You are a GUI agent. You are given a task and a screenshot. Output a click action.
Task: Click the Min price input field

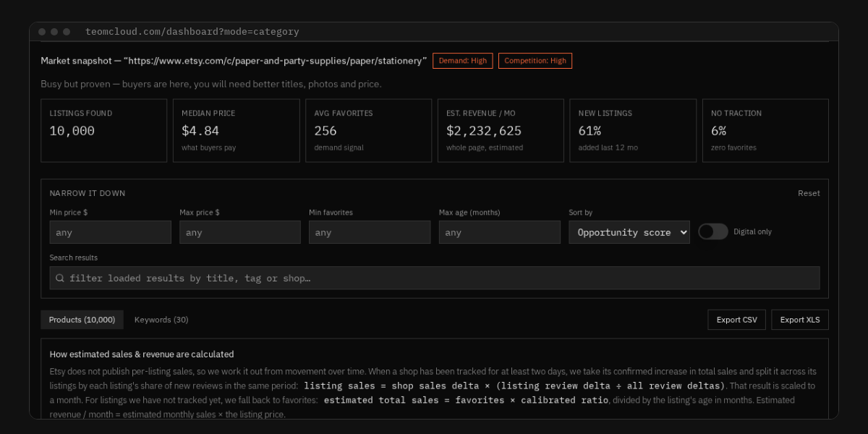[111, 232]
